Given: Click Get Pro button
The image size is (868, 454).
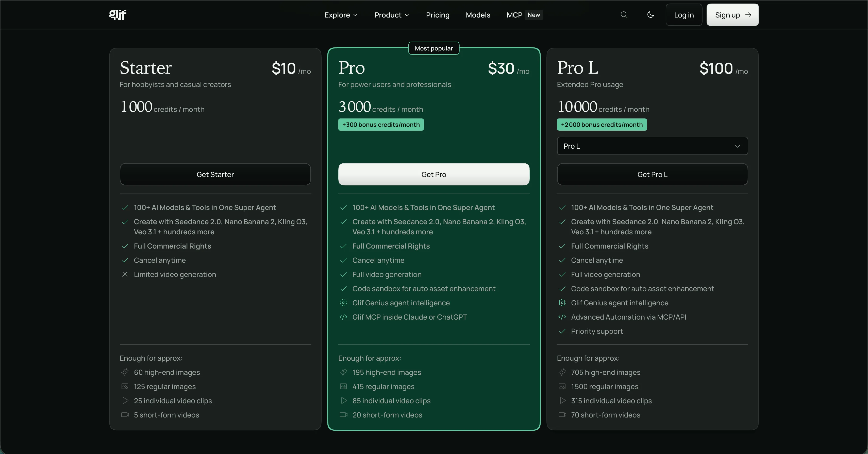Looking at the screenshot, I should [x=434, y=174].
